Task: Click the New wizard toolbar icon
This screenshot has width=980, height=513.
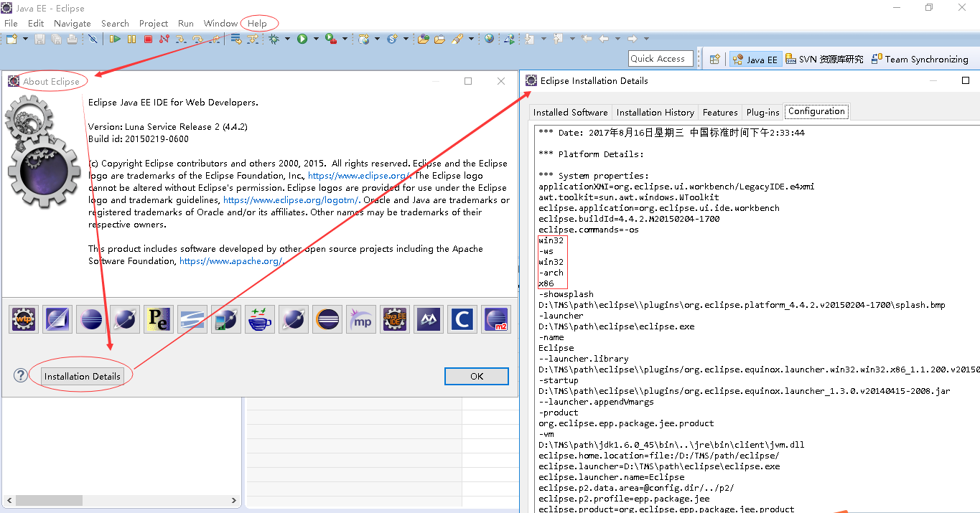Action: 11,39
